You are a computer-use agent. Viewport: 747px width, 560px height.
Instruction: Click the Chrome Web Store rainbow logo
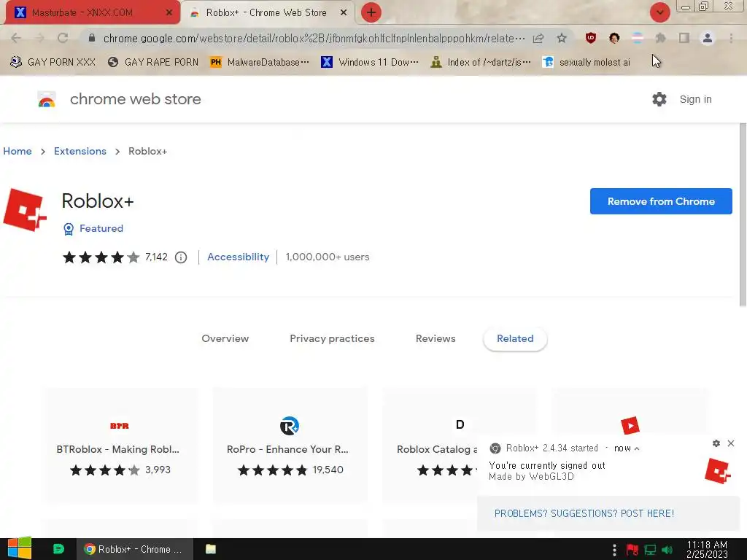click(x=46, y=99)
